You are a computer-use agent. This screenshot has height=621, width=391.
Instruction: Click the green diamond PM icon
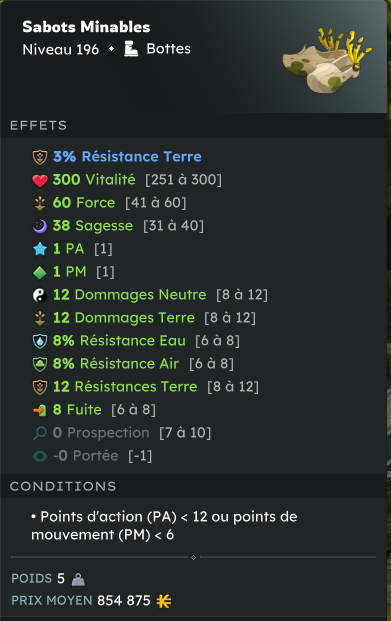click(x=40, y=272)
